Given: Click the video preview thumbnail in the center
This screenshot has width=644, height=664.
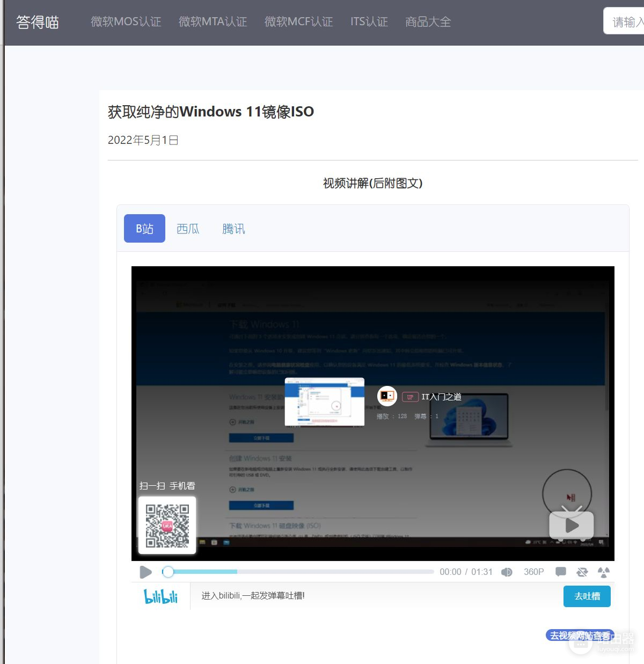Looking at the screenshot, I should [324, 402].
